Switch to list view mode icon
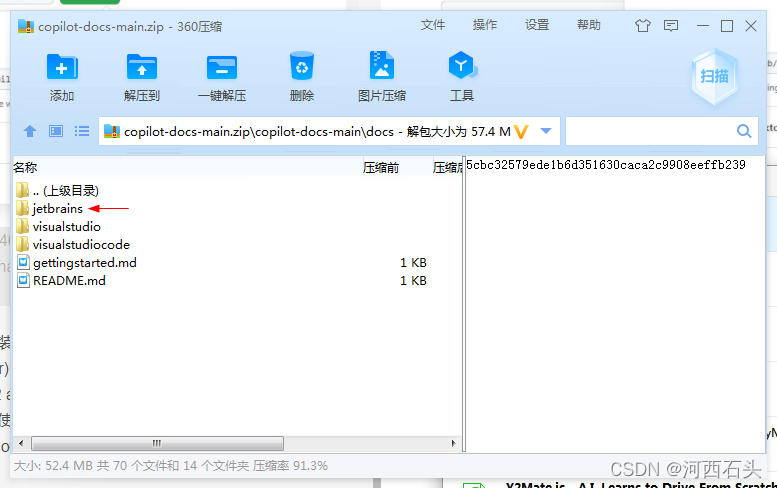The image size is (777, 488). (x=82, y=131)
